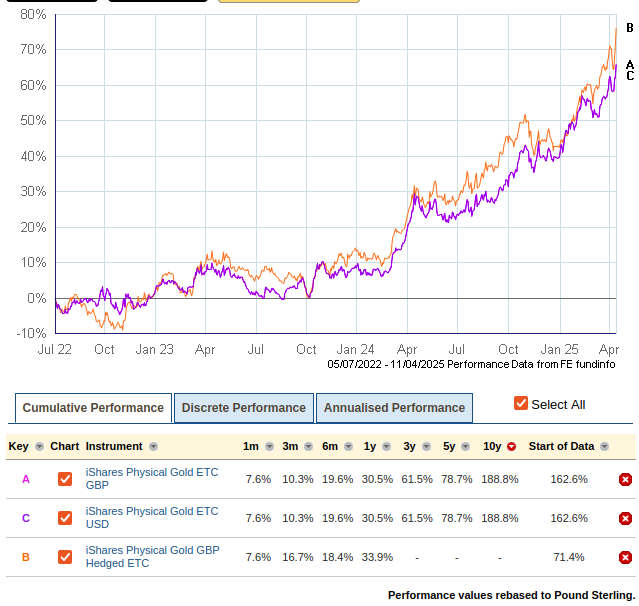Switch to Cumulative Performance tab

point(93,408)
